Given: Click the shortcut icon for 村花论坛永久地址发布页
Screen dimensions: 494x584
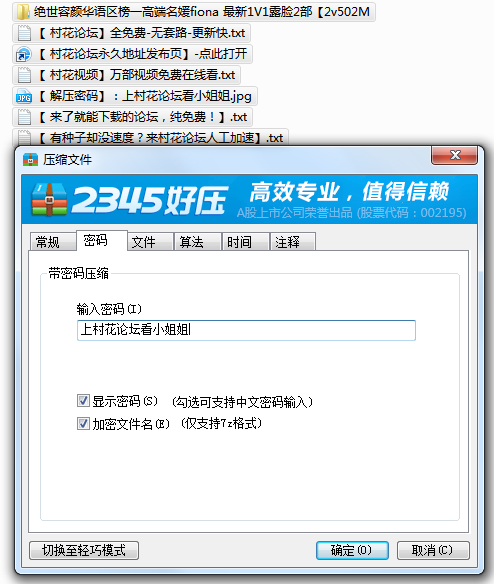Looking at the screenshot, I should (23, 54).
